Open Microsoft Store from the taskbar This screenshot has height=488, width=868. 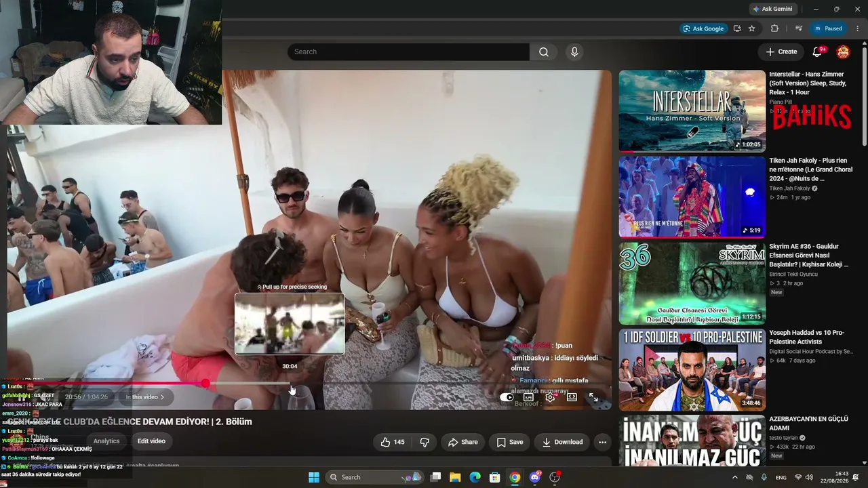[495, 477]
